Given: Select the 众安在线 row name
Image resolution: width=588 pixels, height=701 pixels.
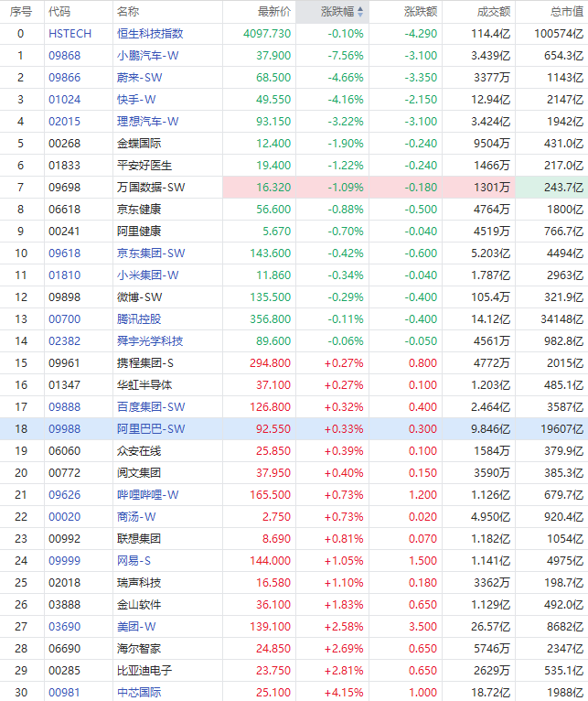Looking at the screenshot, I should [139, 450].
